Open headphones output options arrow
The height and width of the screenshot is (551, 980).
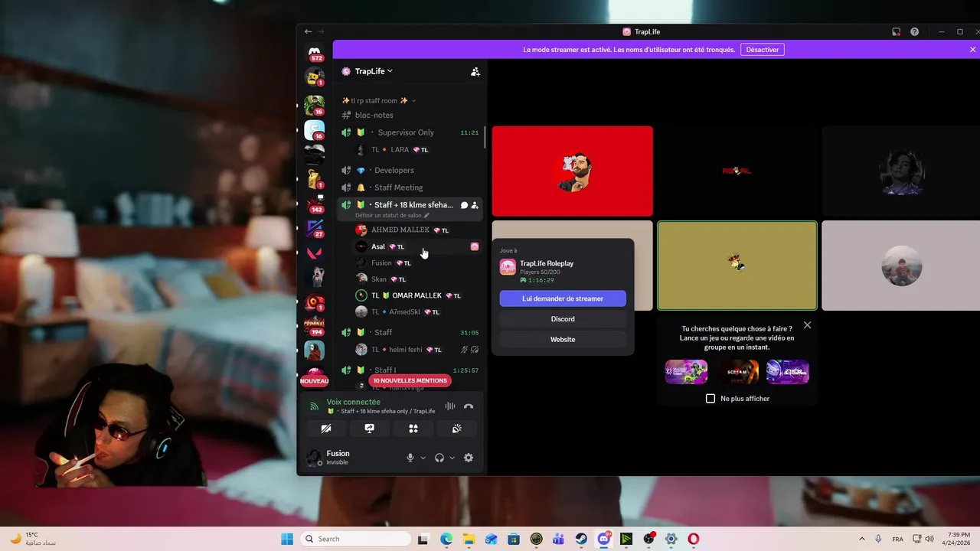tap(452, 458)
